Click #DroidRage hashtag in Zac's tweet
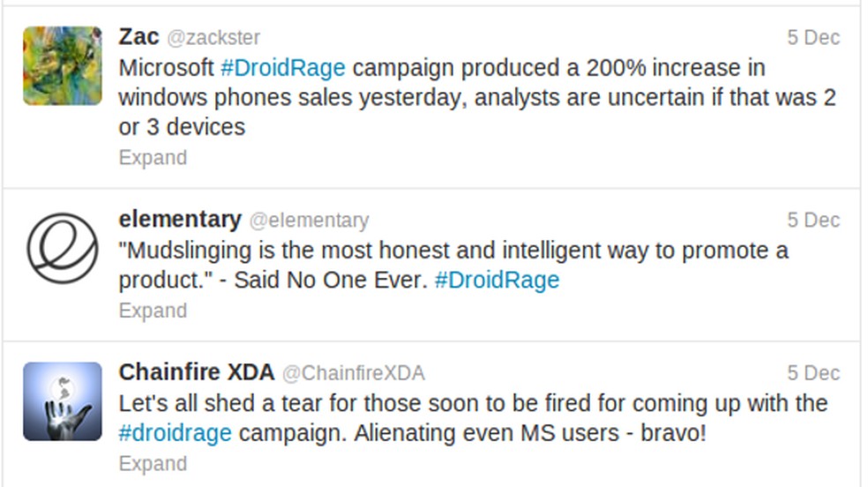Viewport: 868px width, 487px height. (x=282, y=68)
